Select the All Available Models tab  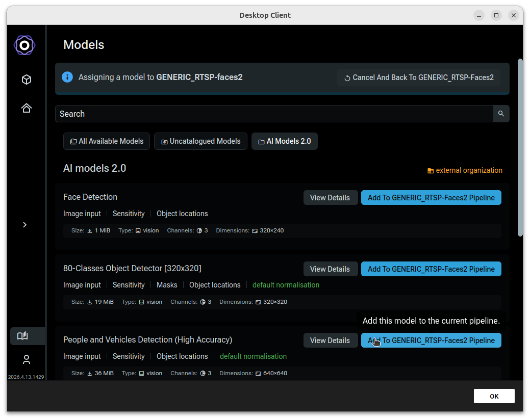click(x=107, y=141)
